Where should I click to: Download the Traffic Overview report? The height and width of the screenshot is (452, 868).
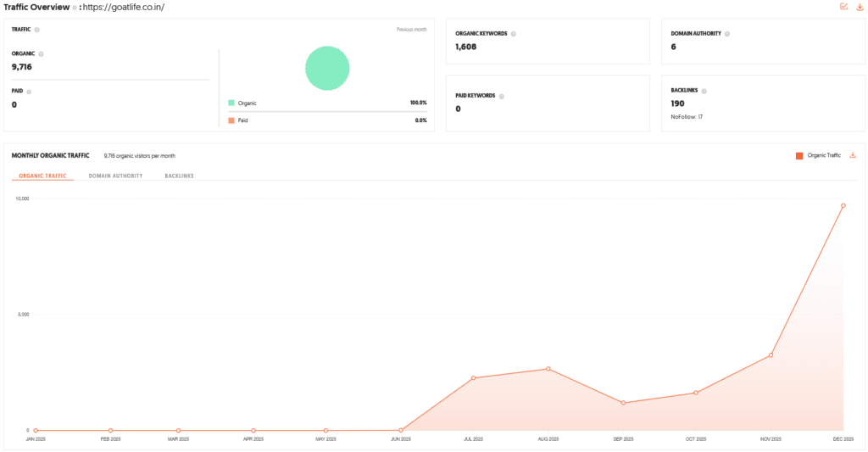coord(860,7)
